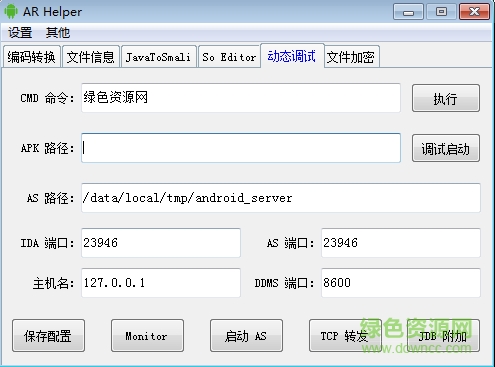Click the Android robot app icon
The width and height of the screenshot is (495, 367).
(11, 11)
